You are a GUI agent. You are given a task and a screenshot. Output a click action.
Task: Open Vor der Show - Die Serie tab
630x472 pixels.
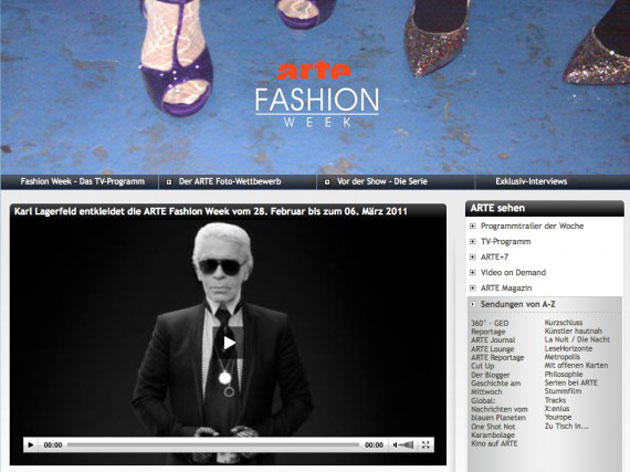point(382,182)
